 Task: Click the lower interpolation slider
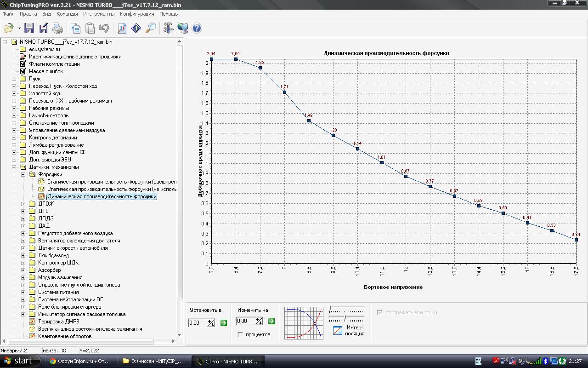(347, 318)
